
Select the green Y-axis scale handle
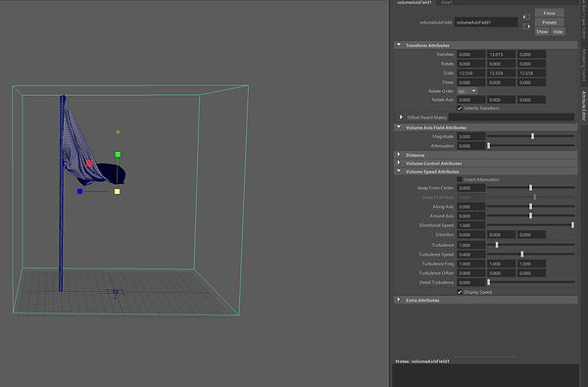(x=118, y=154)
